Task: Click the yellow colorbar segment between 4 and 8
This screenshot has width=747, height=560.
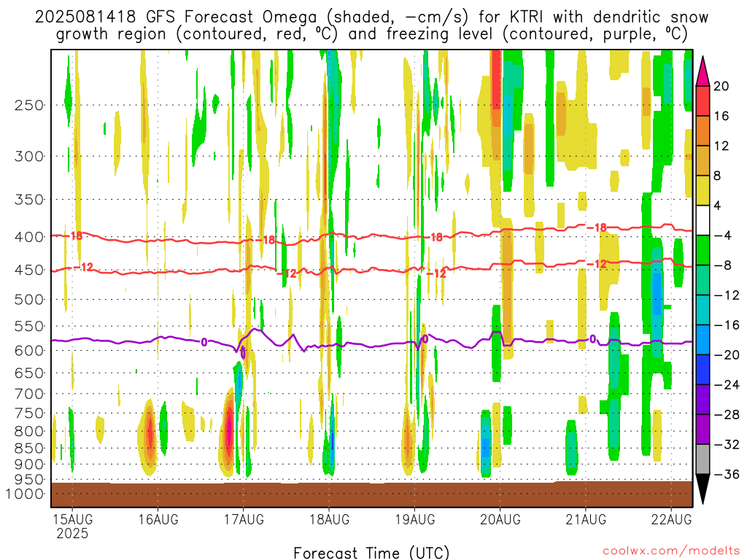Action: pyautogui.click(x=703, y=190)
